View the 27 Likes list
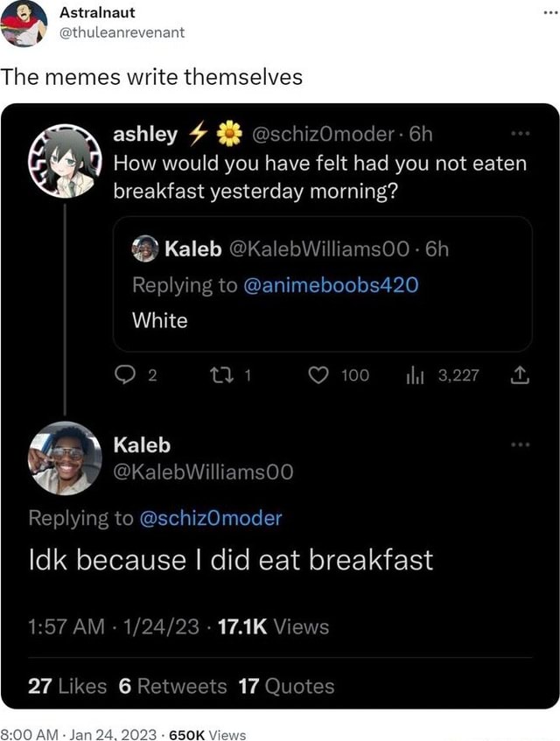This screenshot has height=741, width=560. [67, 686]
